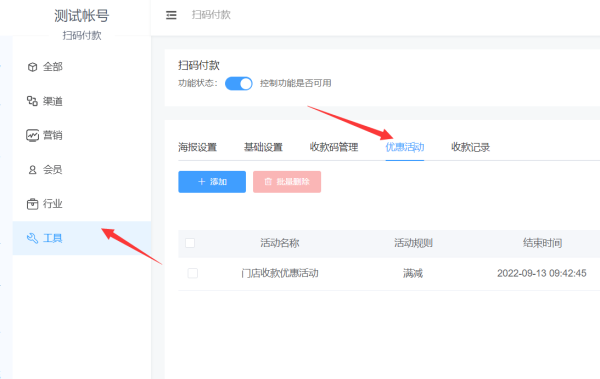The width and height of the screenshot is (600, 379).
Task: Click the 扫码付款 breadcrumb in top bar
Action: point(211,15)
